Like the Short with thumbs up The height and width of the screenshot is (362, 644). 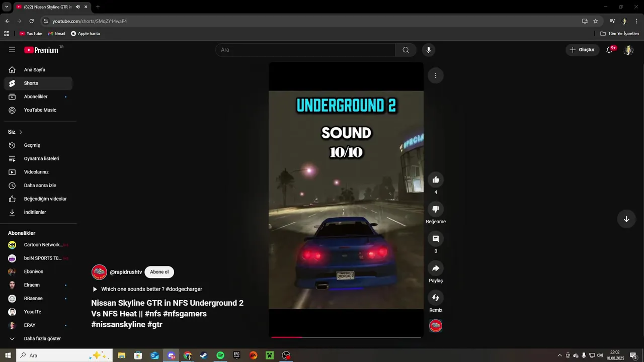[x=436, y=179]
